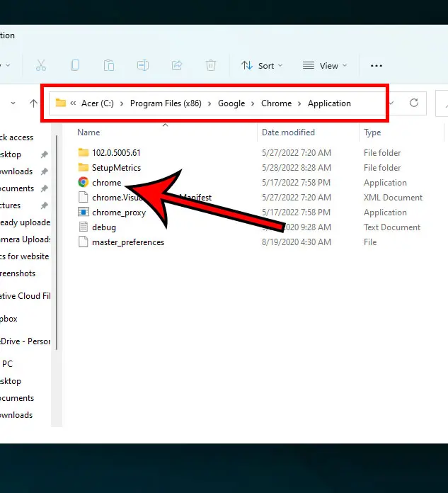Expand the address bar history chevron

(x=393, y=103)
